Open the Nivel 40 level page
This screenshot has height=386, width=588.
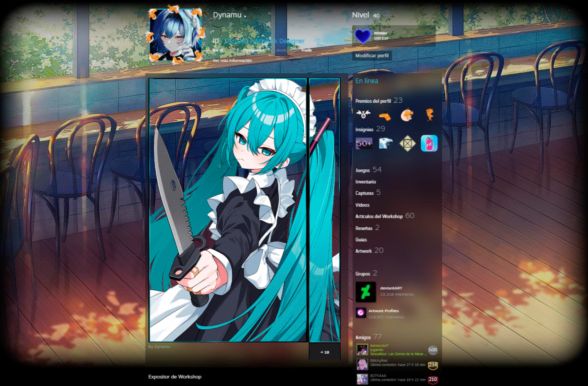click(x=366, y=15)
